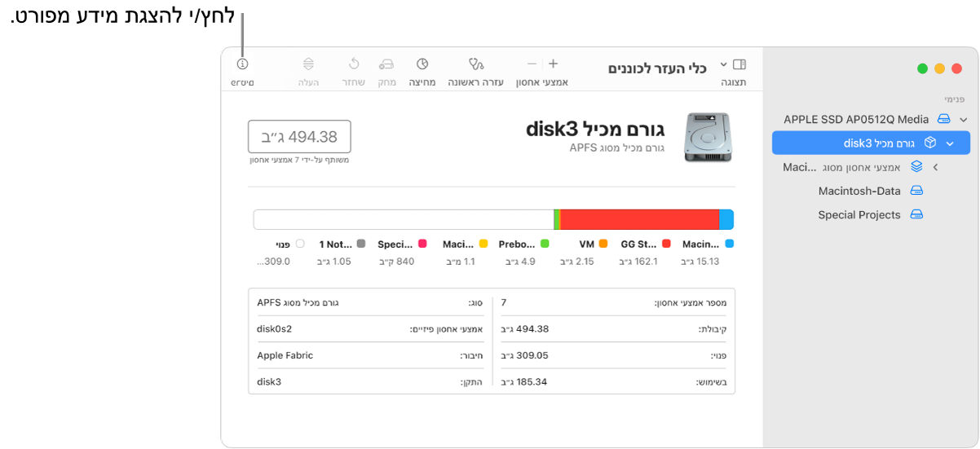Click the 'Apple Fabric' connection value
Image resolution: width=980 pixels, height=449 pixels.
click(285, 355)
